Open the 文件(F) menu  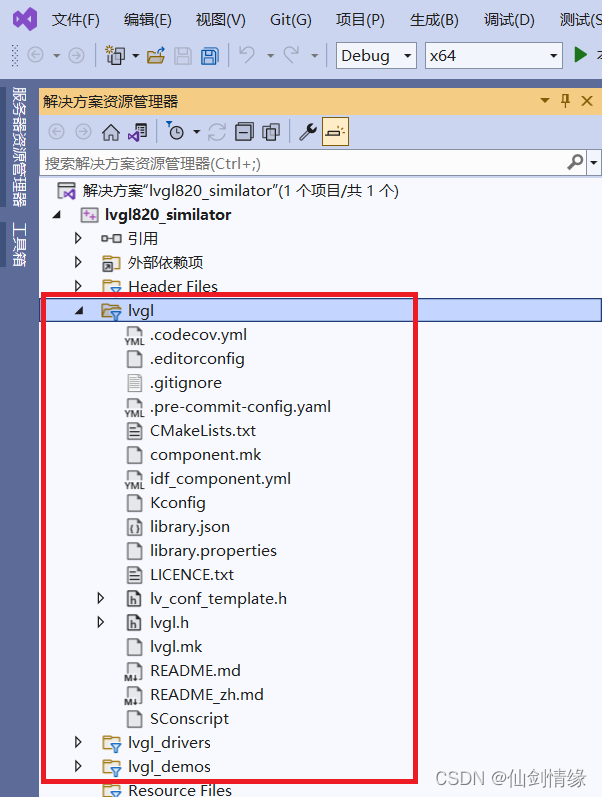coord(75,20)
